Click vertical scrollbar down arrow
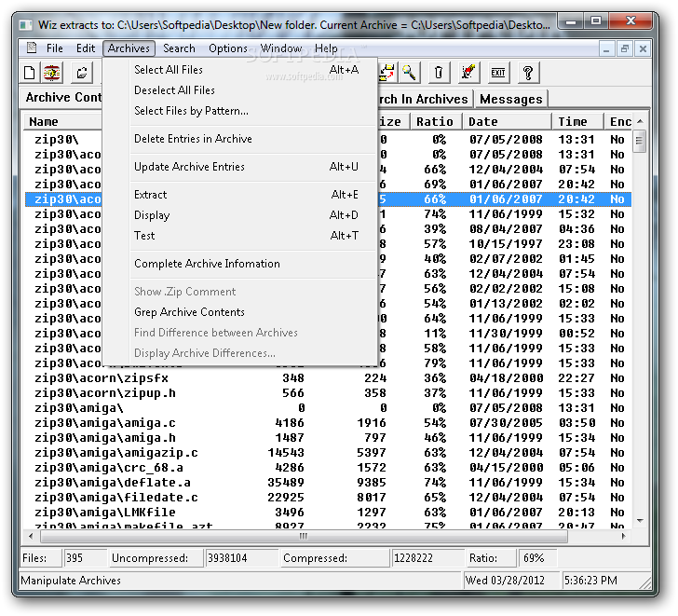The image size is (678, 616). (640, 521)
